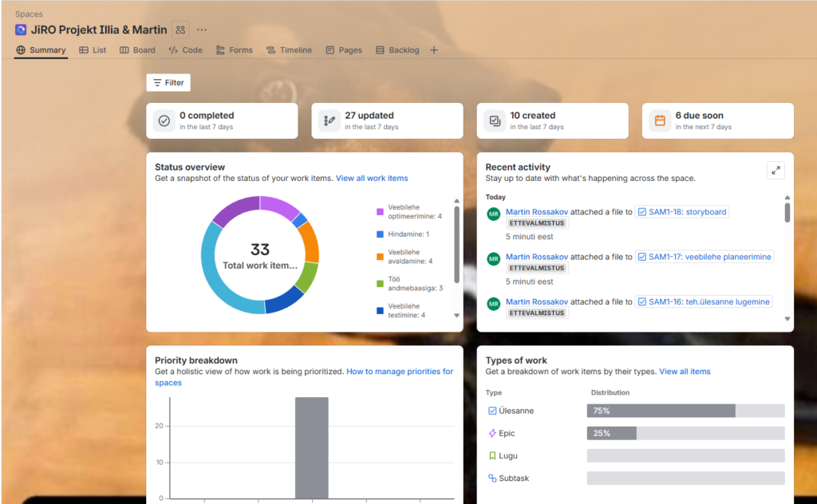Click the View all work items link
Image resolution: width=817 pixels, height=504 pixels.
(371, 179)
